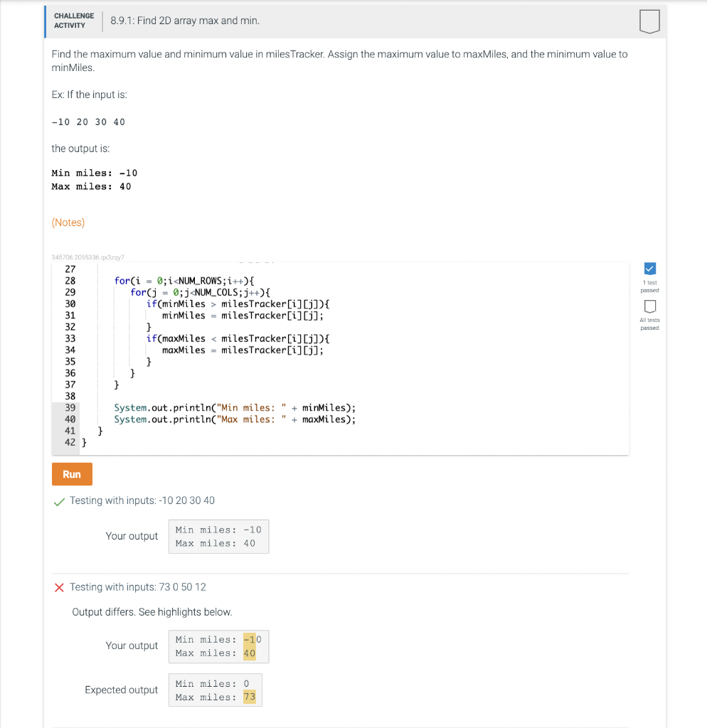Expand the (Notes) section
The width and height of the screenshot is (707, 728).
pos(68,222)
